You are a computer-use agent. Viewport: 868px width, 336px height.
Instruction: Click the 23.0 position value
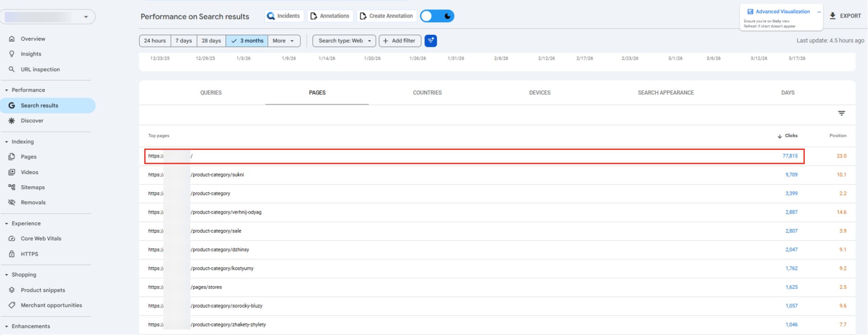click(841, 156)
